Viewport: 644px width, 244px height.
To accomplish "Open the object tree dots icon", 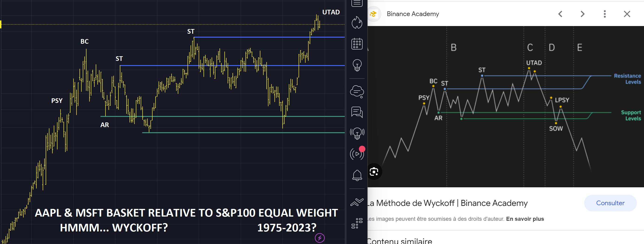I will (x=357, y=223).
